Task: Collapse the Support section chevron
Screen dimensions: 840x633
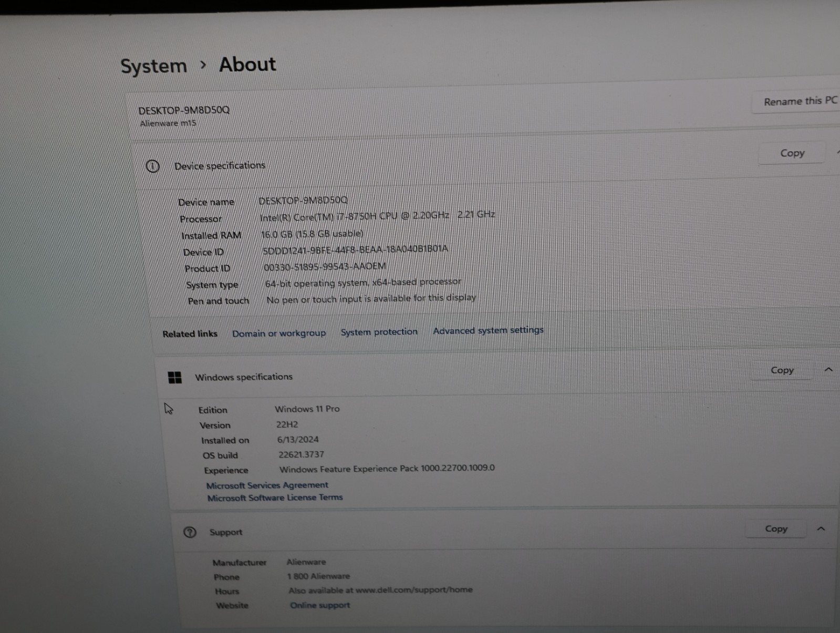Action: pyautogui.click(x=821, y=528)
